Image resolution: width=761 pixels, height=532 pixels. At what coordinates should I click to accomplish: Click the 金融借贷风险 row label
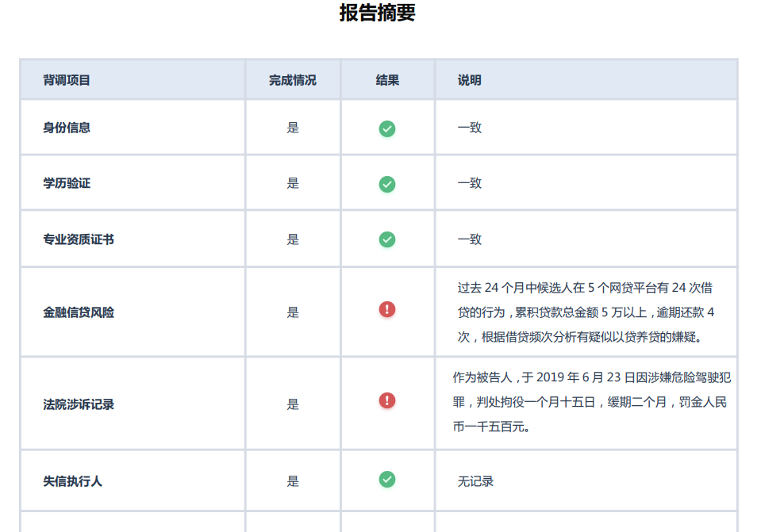(79, 312)
